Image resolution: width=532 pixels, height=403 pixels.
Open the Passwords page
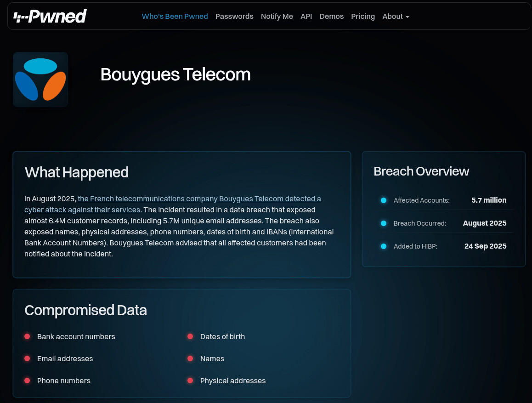coord(234,17)
